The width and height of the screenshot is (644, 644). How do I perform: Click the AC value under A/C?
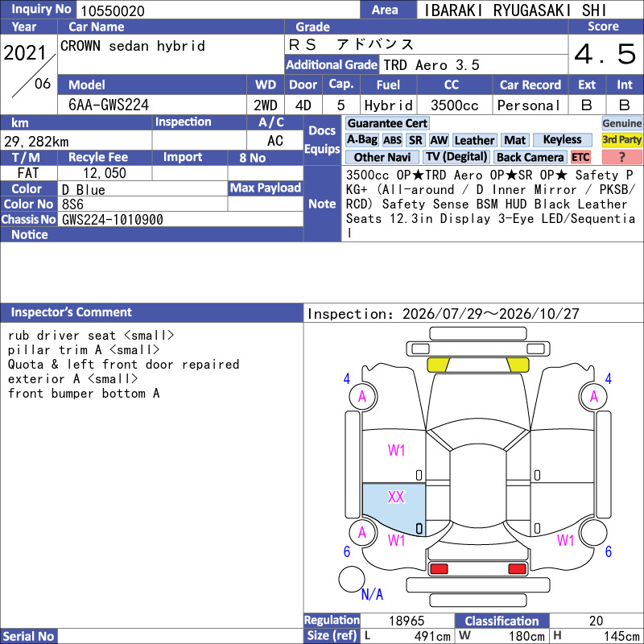275,141
